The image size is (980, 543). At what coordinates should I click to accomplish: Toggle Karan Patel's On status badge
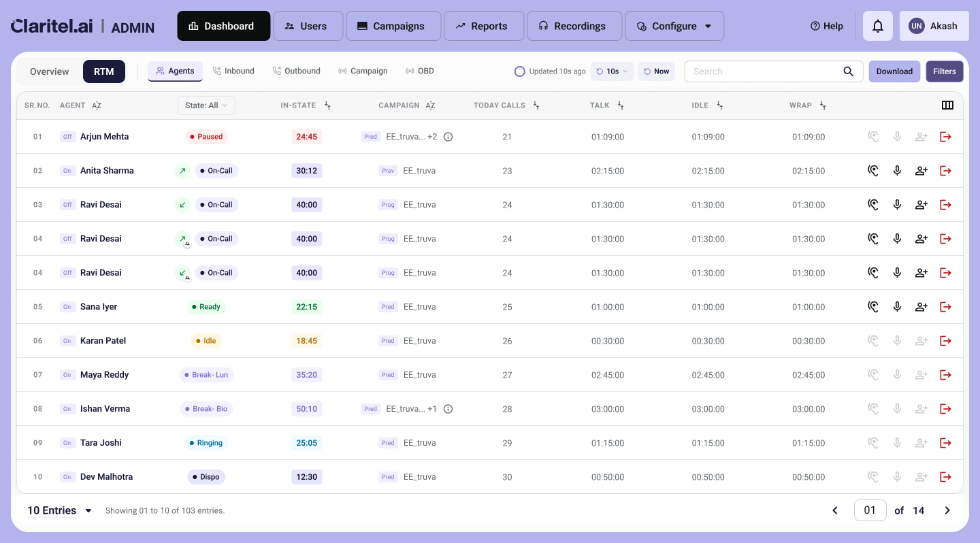click(x=67, y=341)
